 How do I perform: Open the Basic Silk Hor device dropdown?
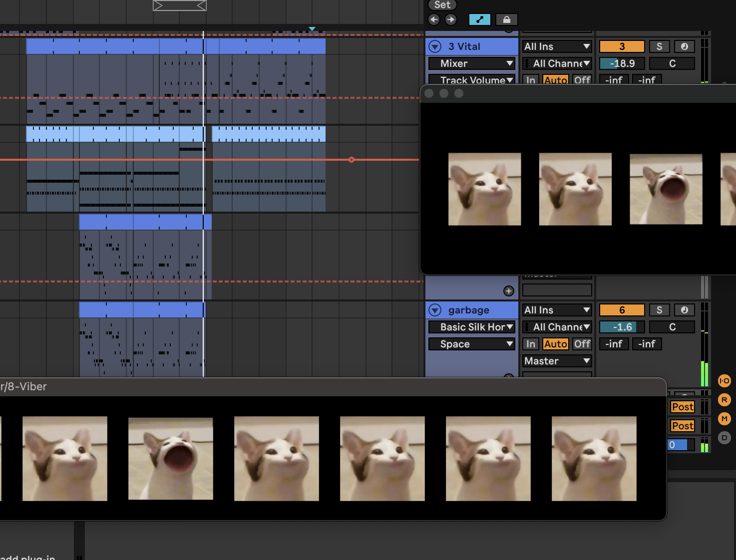pos(472,327)
